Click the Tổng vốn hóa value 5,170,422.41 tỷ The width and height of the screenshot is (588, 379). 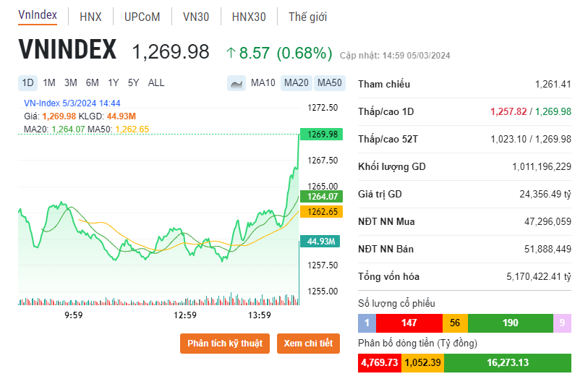coord(539,277)
